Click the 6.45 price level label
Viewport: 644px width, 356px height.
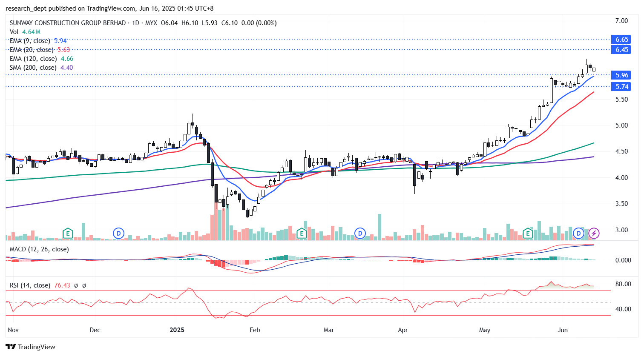point(622,49)
